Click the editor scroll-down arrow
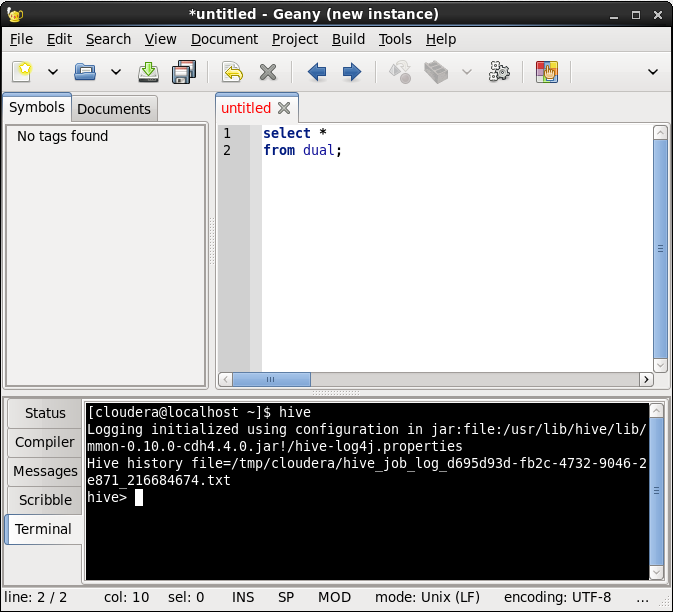Viewport: 673px width, 612px height. pyautogui.click(x=660, y=365)
